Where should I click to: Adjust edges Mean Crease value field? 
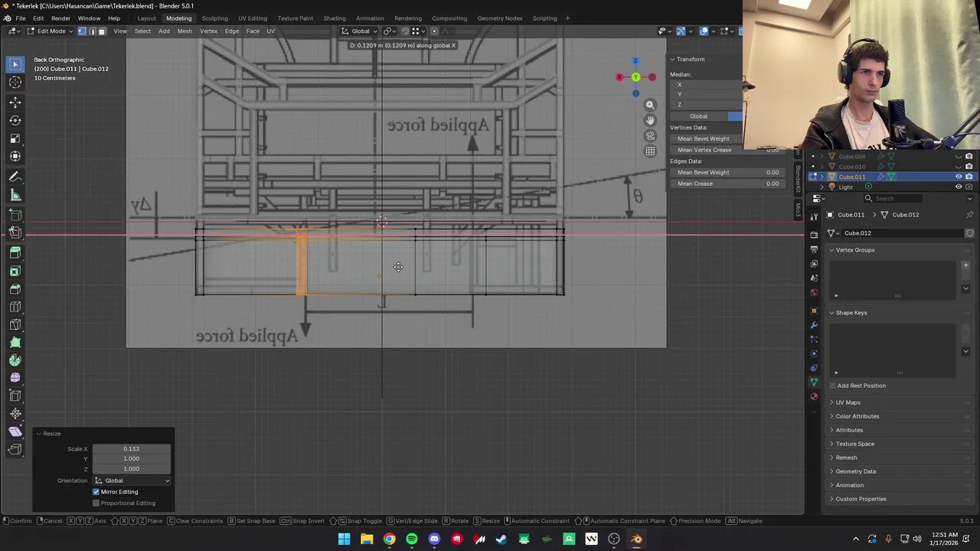(x=726, y=184)
